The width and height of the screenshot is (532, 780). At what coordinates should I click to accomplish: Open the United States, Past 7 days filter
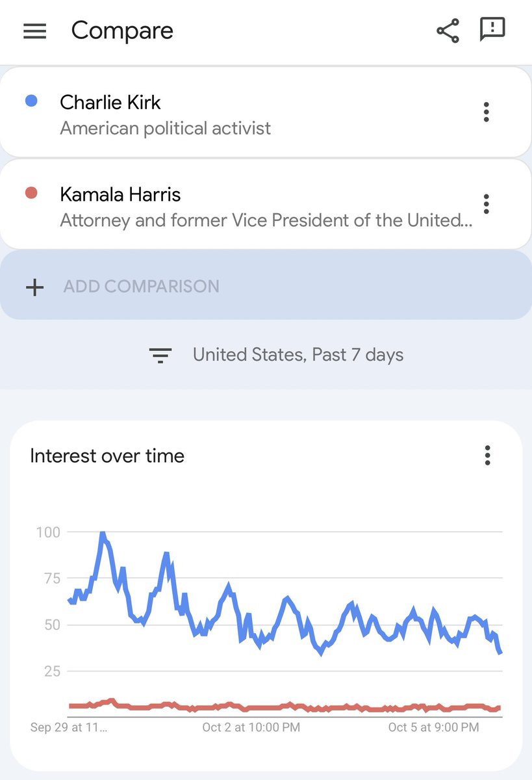[x=298, y=355]
